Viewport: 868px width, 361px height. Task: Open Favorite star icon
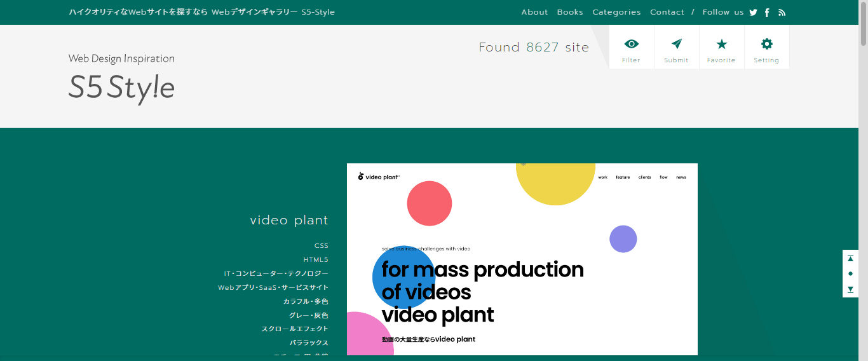click(x=721, y=48)
